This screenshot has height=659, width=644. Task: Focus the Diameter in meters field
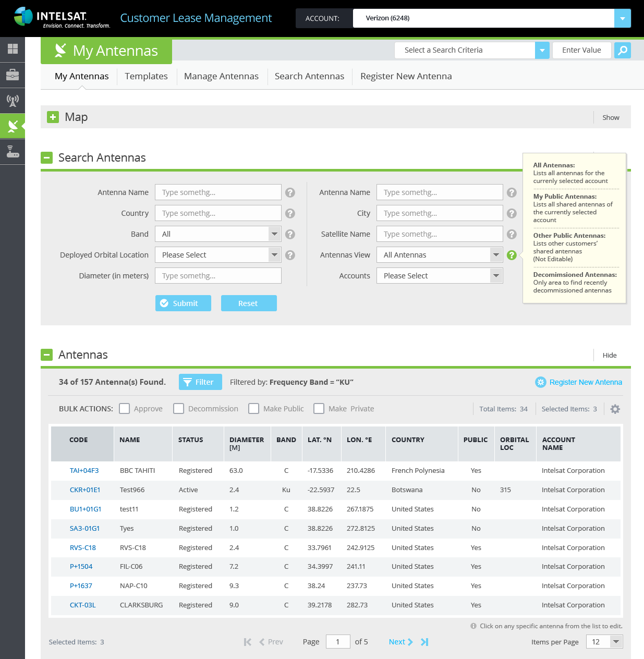click(x=218, y=276)
